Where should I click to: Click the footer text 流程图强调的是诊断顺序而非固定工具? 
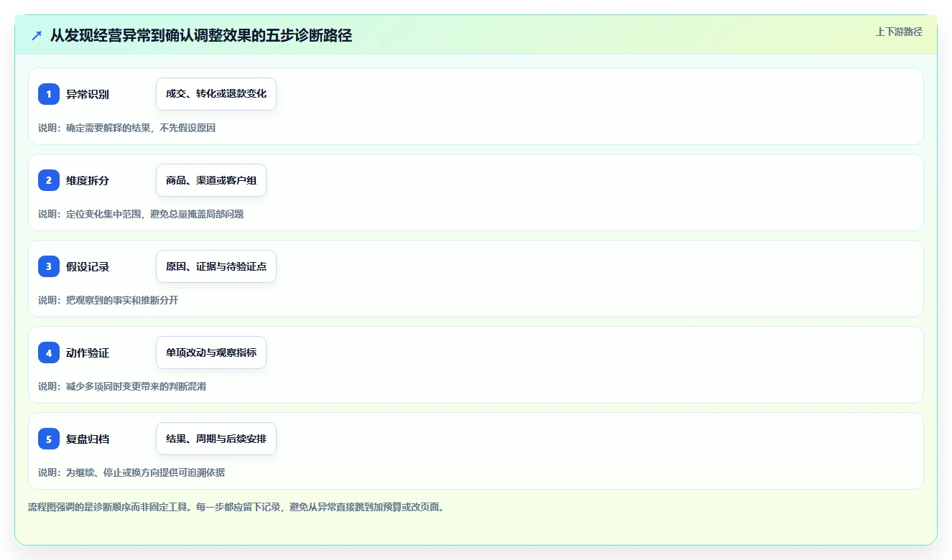pos(108,507)
